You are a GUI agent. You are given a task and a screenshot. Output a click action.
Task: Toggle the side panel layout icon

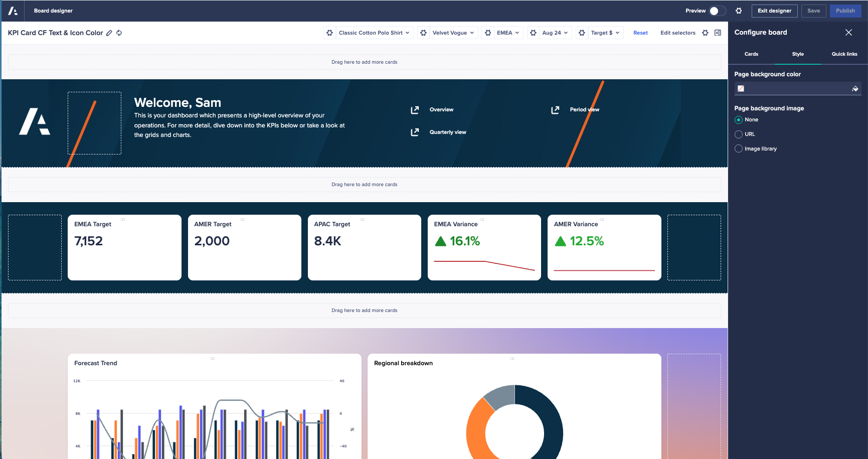pos(718,33)
